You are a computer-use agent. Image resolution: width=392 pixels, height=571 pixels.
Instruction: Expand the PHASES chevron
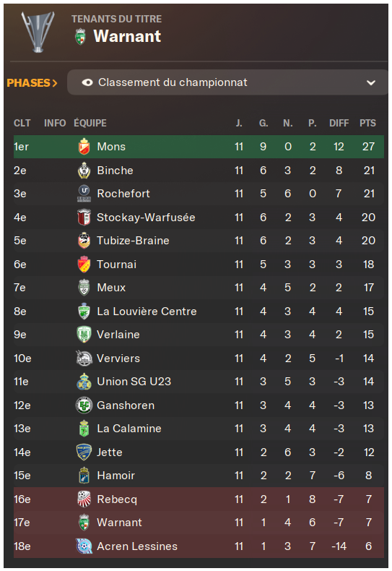coord(55,83)
